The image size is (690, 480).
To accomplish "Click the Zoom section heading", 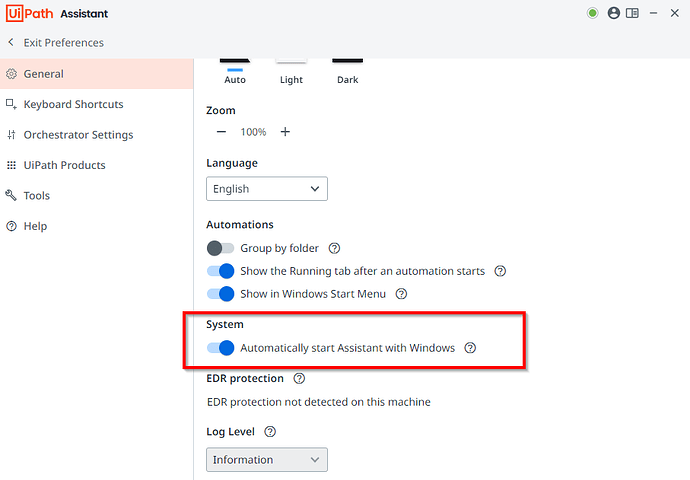I will [x=221, y=110].
